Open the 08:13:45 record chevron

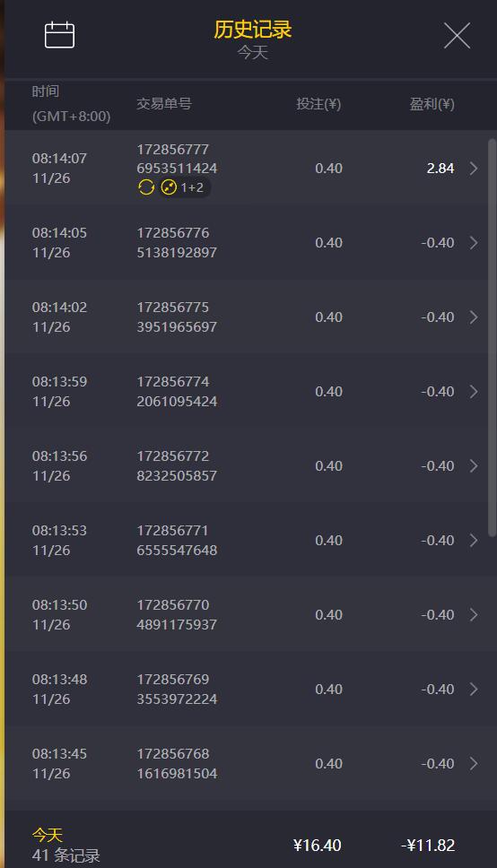pos(474,763)
